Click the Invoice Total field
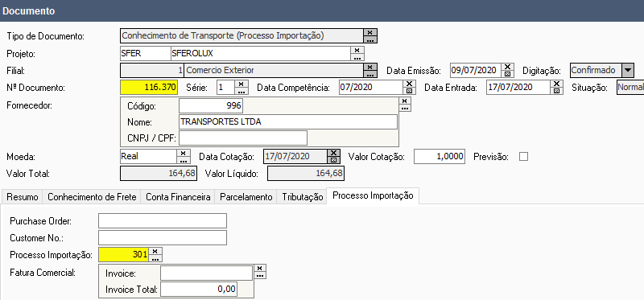This screenshot has height=300, width=644. tap(199, 289)
